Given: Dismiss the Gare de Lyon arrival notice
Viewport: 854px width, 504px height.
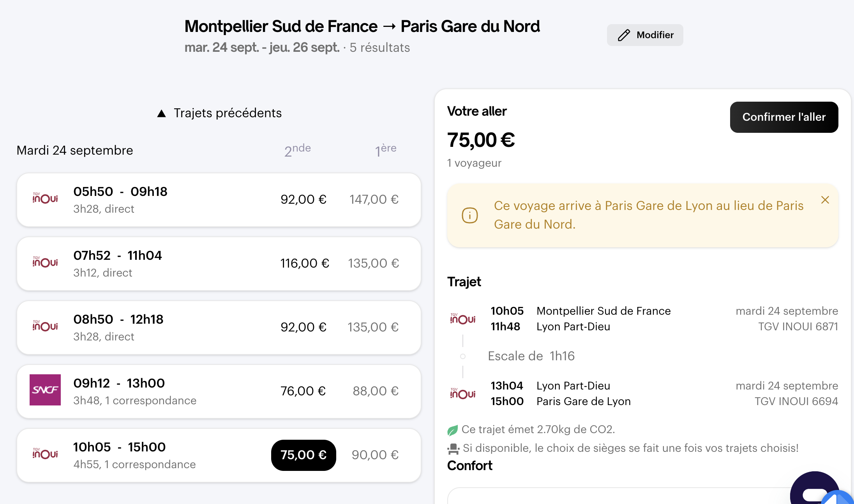Looking at the screenshot, I should [825, 200].
